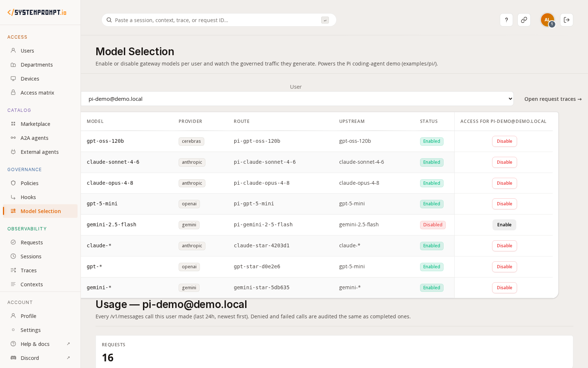Click route gemini-star-5db635
588x368 pixels.
click(261, 287)
